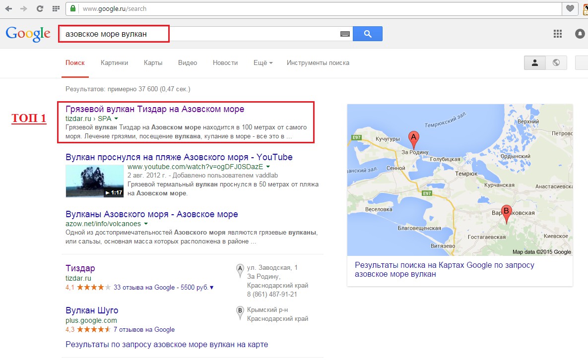588x364 pixels.
Task: Click Результаты поиска на Картах Google link
Action: point(445,270)
